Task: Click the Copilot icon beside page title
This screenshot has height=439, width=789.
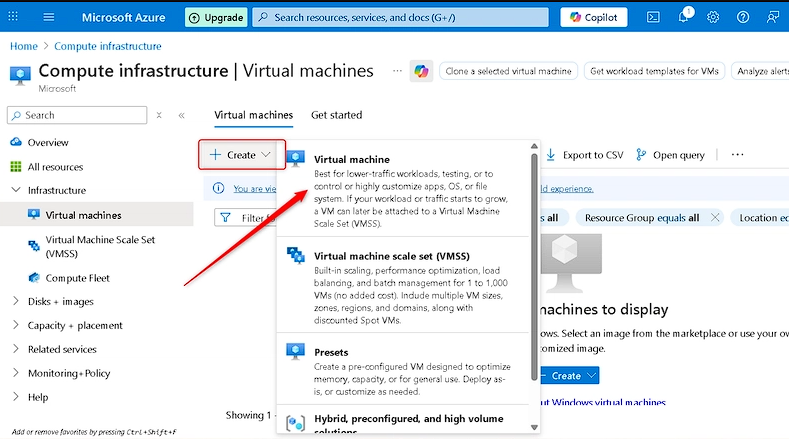Action: click(421, 72)
